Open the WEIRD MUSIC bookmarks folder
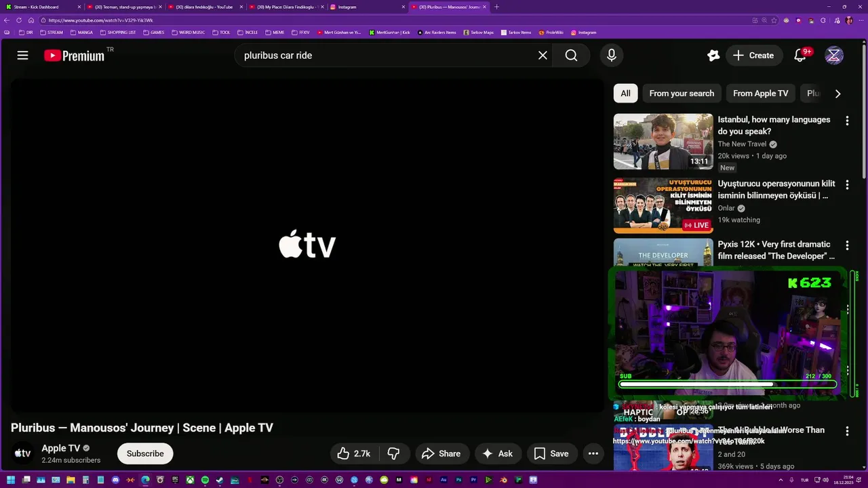This screenshot has width=868, height=488. click(x=189, y=33)
